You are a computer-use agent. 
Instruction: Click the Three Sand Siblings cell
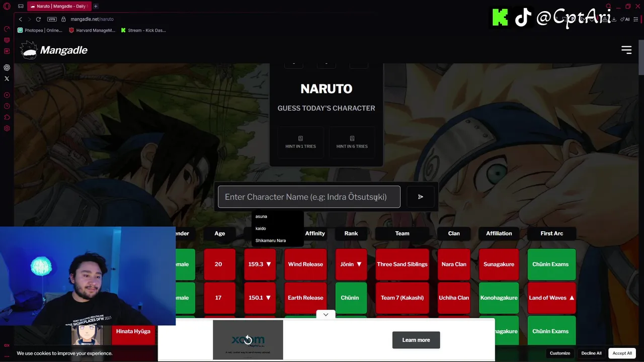pyautogui.click(x=402, y=264)
